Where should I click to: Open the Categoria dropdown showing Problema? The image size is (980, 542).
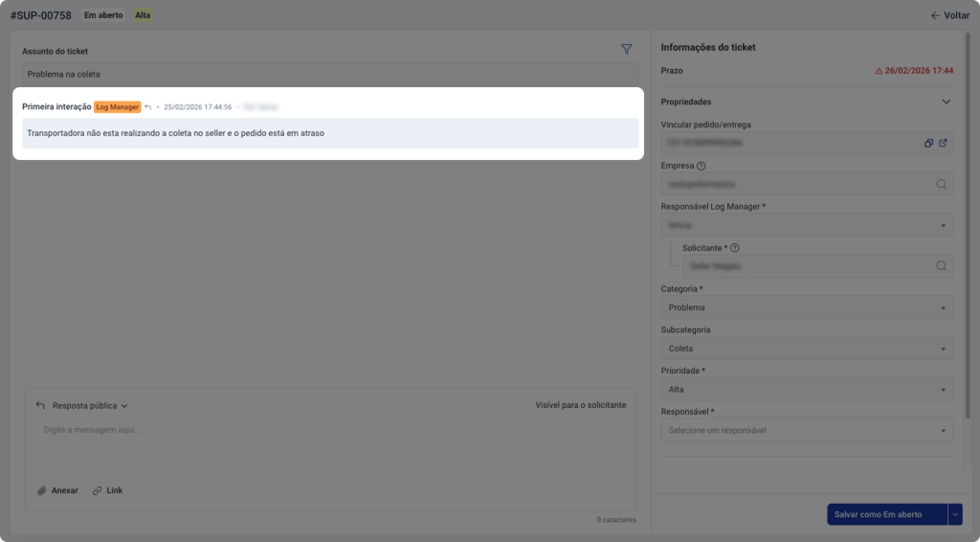tap(807, 307)
